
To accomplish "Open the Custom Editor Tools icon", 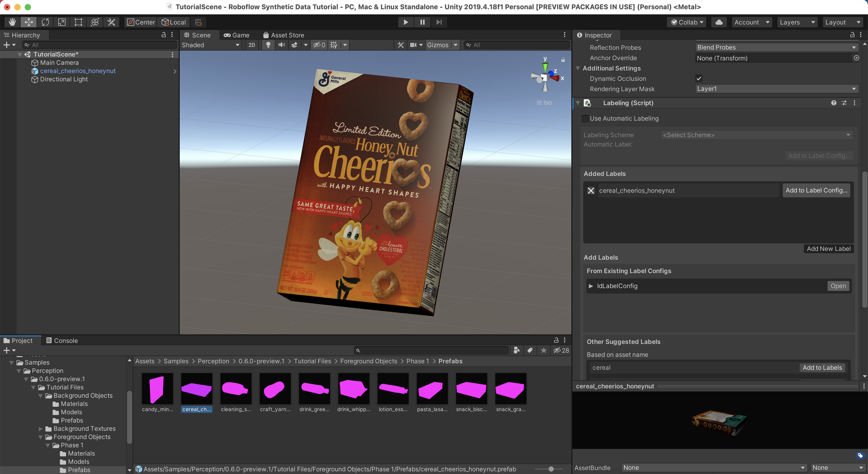I will tap(111, 22).
